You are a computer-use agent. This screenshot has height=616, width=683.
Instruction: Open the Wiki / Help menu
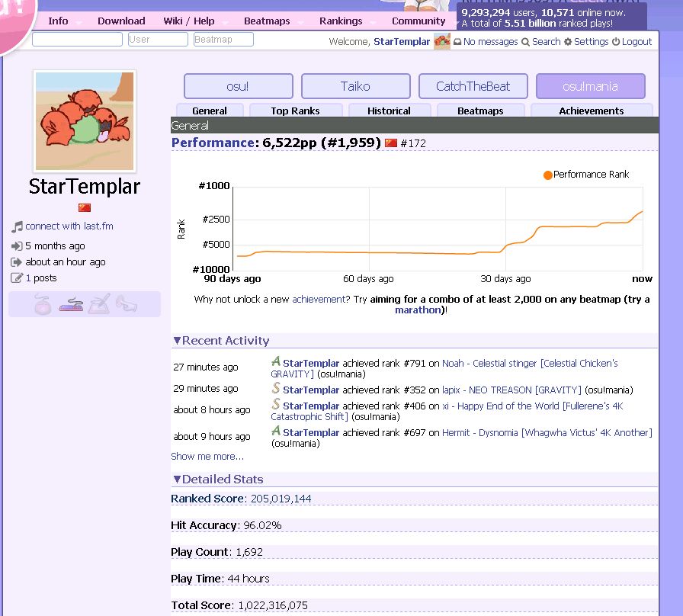[189, 21]
